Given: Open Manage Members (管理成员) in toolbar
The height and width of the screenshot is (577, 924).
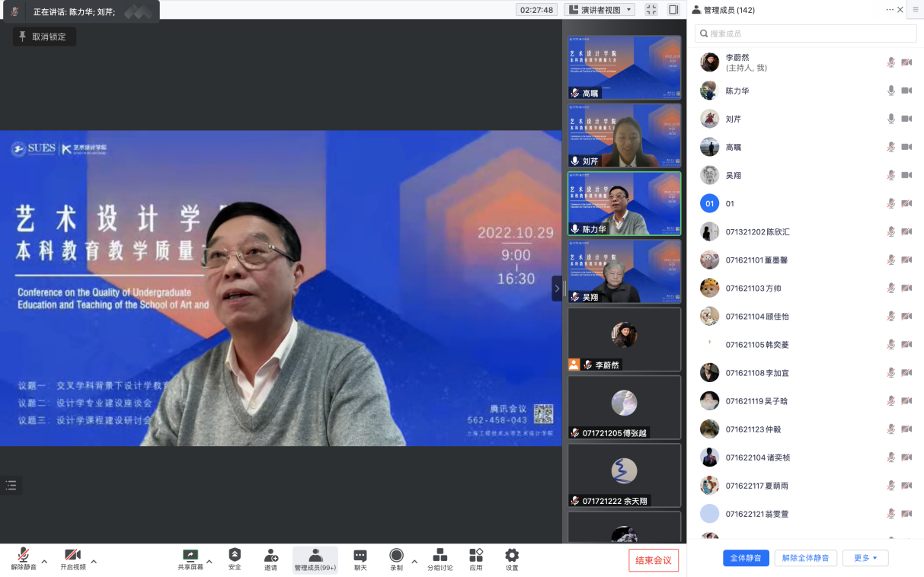Looking at the screenshot, I should click(x=315, y=558).
